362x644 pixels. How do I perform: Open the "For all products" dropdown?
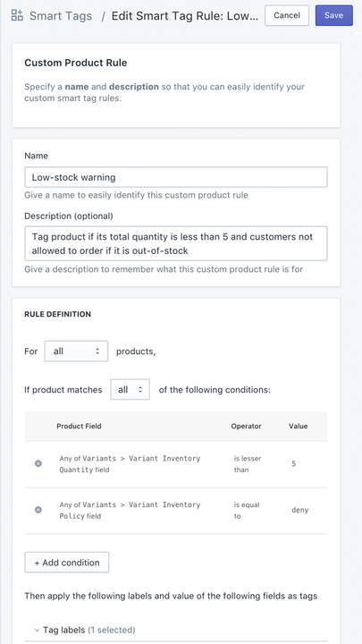point(76,352)
